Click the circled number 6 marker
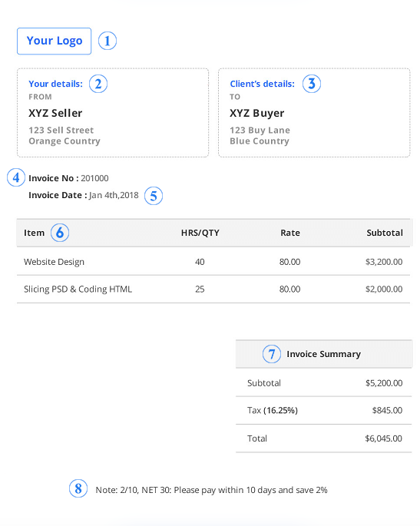420x526 pixels. (60, 233)
